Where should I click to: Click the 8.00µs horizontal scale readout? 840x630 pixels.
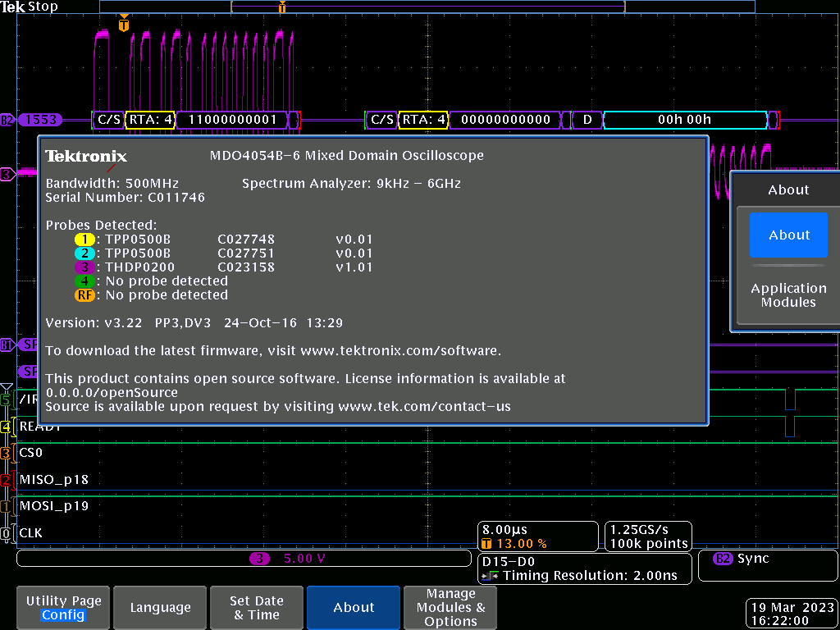click(x=504, y=530)
